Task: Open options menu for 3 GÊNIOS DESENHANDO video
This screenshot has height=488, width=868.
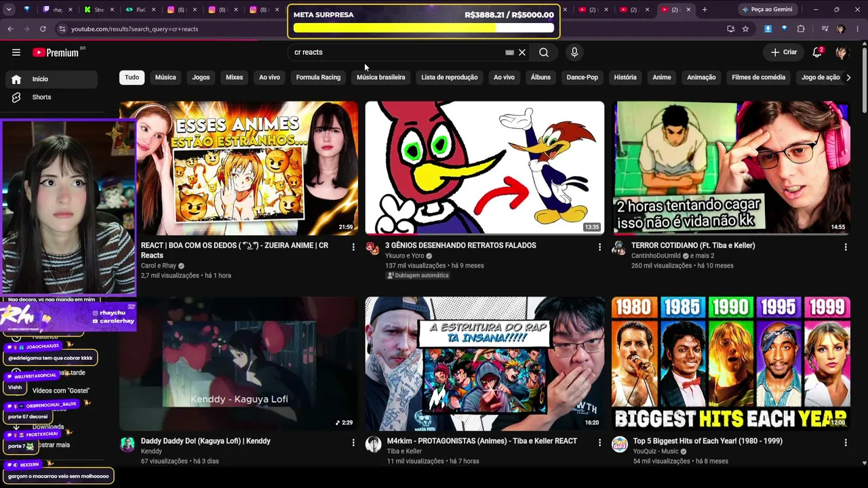Action: point(599,247)
